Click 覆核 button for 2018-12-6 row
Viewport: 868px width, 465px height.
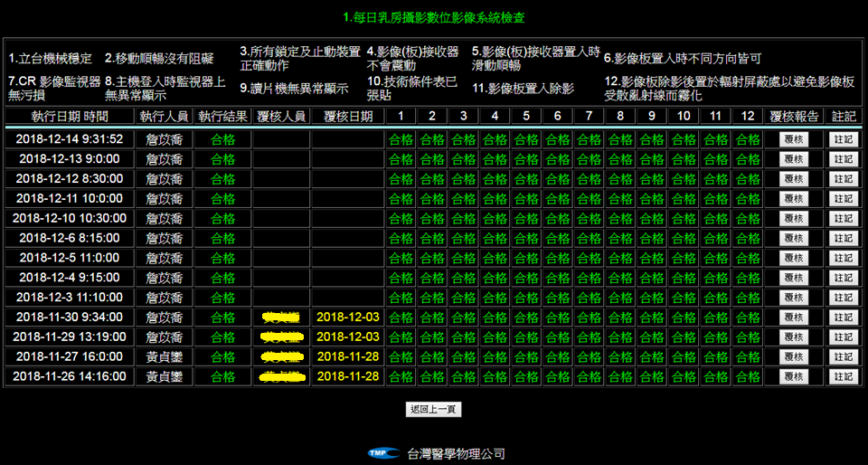[793, 238]
